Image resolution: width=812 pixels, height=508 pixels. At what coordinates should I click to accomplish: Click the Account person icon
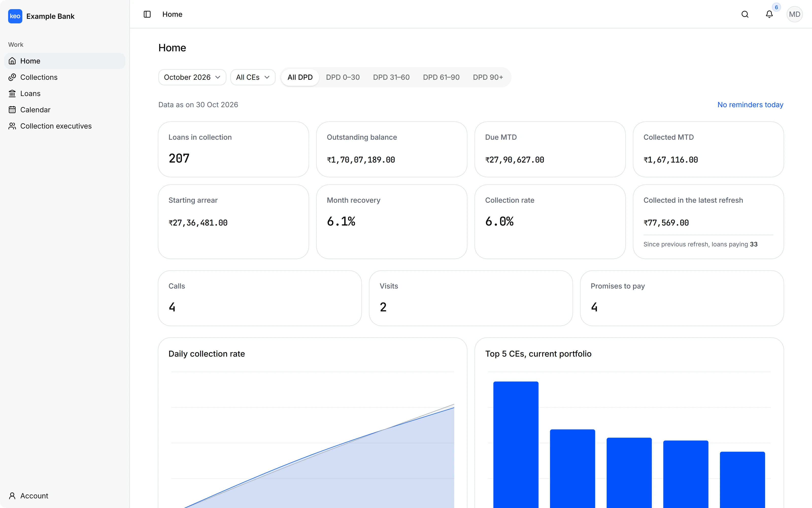point(12,496)
